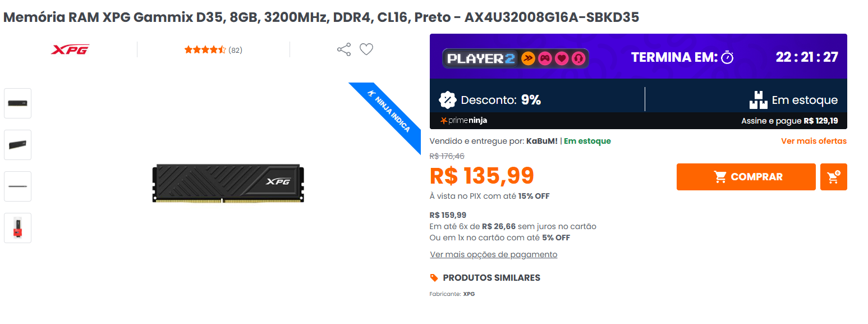
Task: Click the Player2 promotion banner logo
Action: coord(515,58)
